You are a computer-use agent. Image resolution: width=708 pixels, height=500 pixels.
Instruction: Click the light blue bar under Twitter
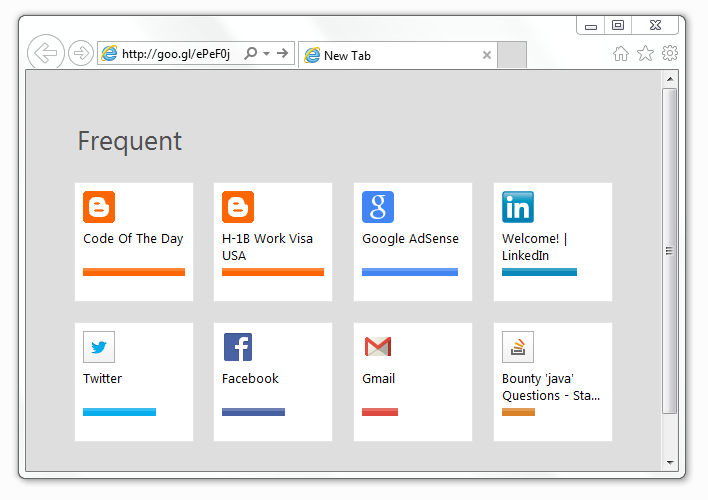click(x=120, y=412)
